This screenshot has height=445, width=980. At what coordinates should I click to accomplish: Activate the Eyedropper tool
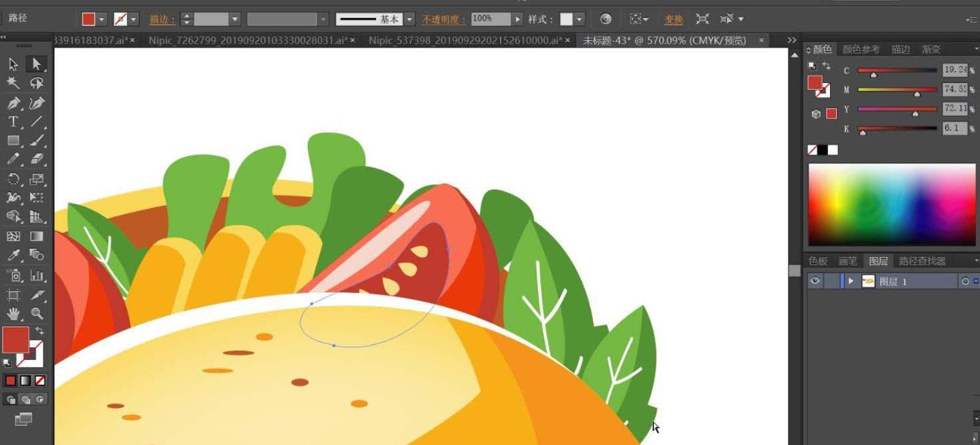tap(13, 255)
